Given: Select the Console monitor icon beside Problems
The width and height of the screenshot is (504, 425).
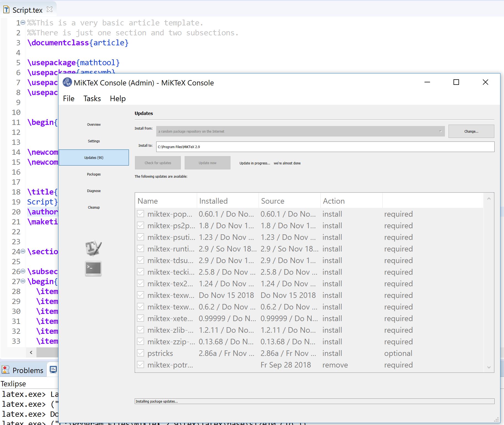Looking at the screenshot, I should [53, 369].
